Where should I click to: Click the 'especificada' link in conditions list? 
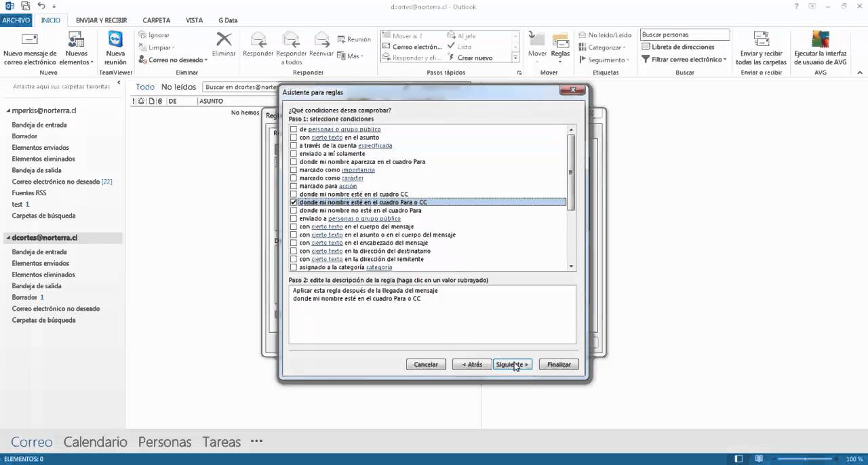point(375,146)
